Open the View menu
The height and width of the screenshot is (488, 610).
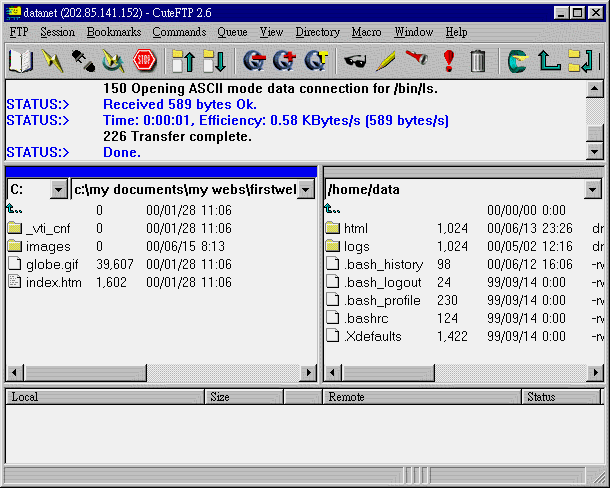click(271, 32)
